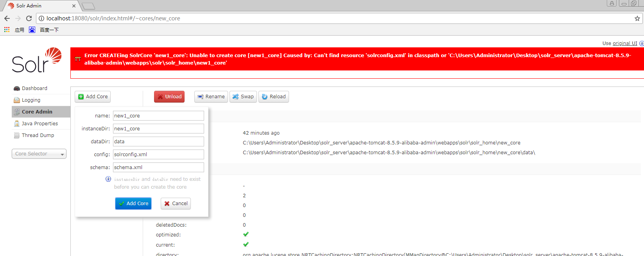Click the dataDir input field
644x256 pixels.
tap(158, 142)
